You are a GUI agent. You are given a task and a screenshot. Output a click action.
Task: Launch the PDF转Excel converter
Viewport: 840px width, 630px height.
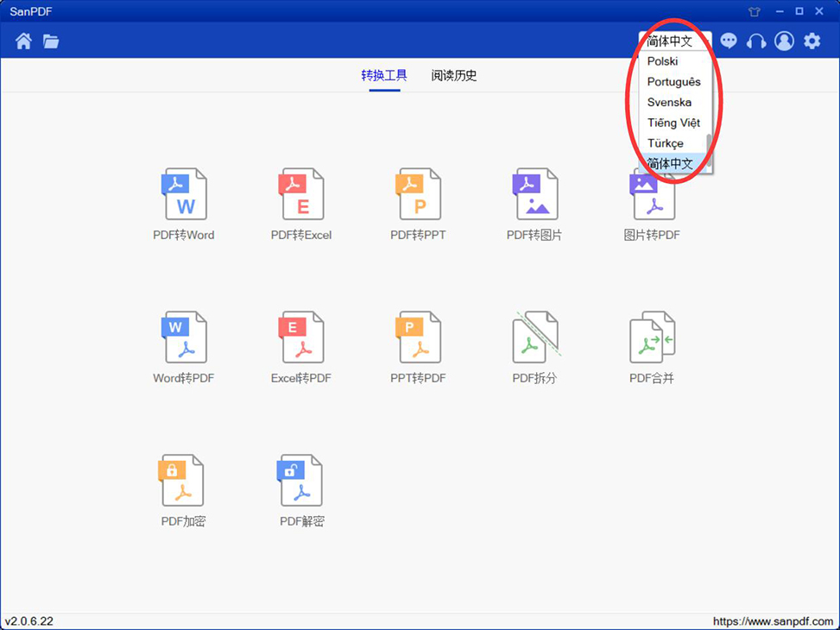click(x=301, y=205)
